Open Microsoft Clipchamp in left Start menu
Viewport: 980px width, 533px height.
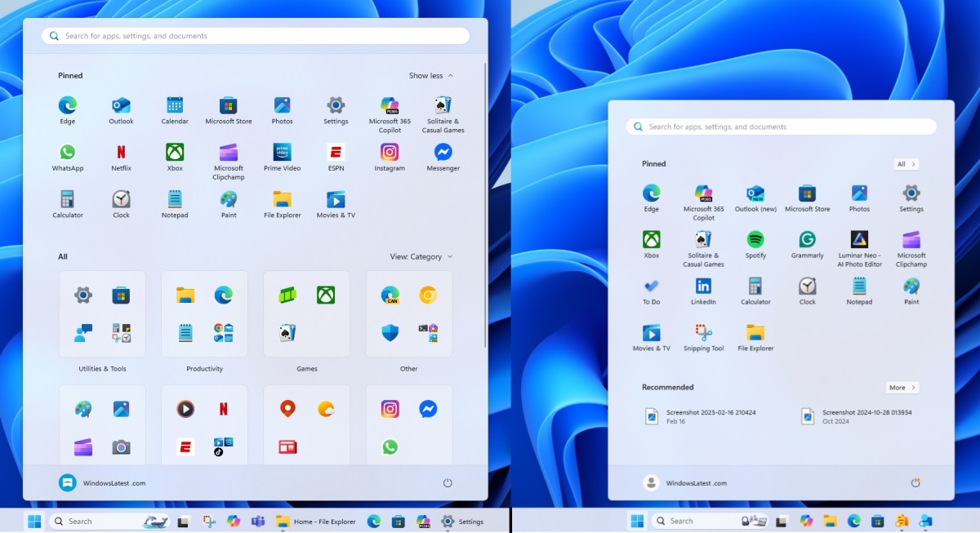(229, 162)
